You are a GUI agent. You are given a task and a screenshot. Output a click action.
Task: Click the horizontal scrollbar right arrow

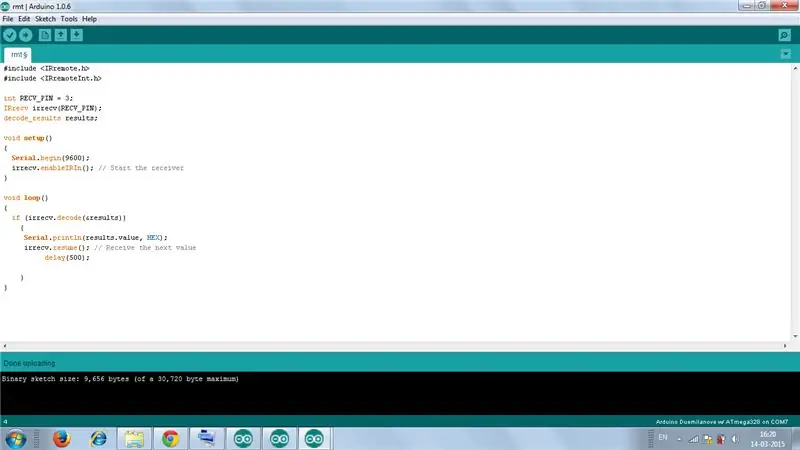pyautogui.click(x=785, y=346)
